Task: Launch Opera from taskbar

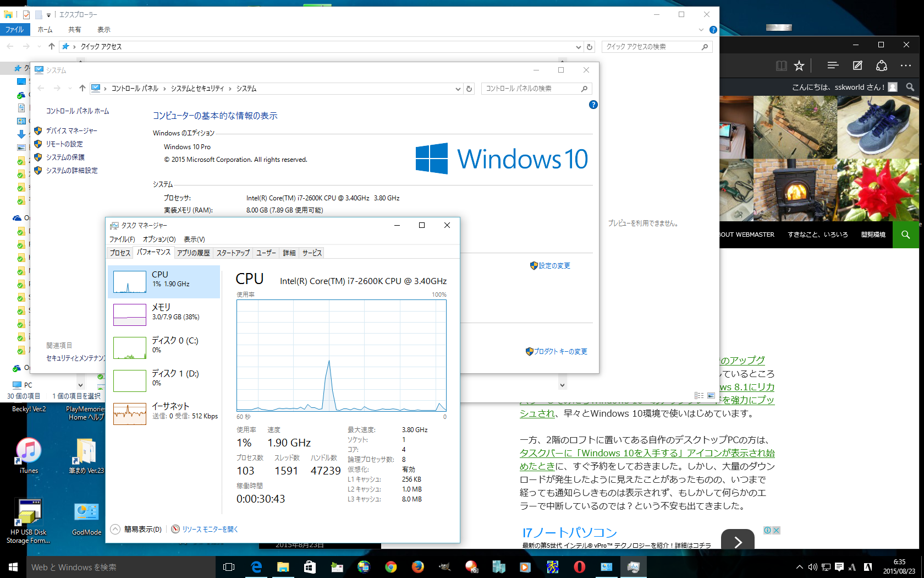Action: point(579,567)
